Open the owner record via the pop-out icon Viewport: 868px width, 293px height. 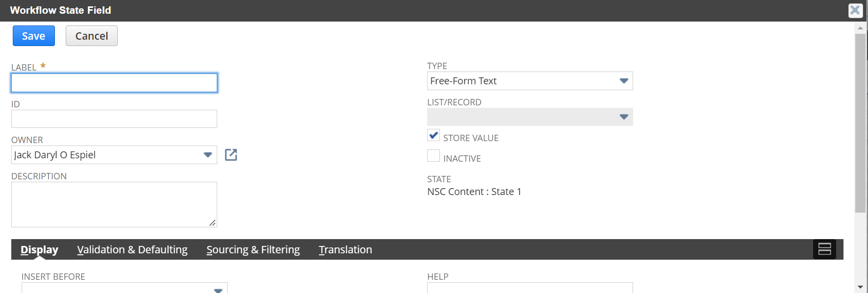coord(231,155)
